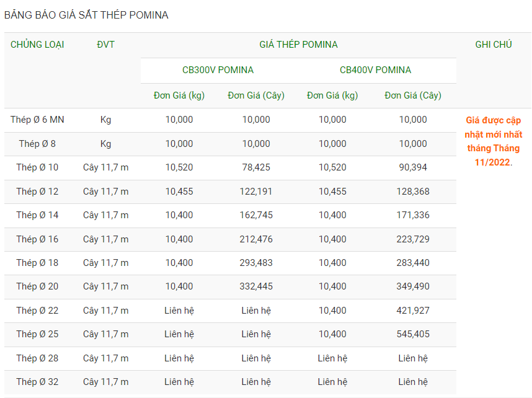Click the CB300V kg "Liên hệ" cell for Thép Ø 22
The width and height of the screenshot is (532, 398).
click(x=179, y=311)
